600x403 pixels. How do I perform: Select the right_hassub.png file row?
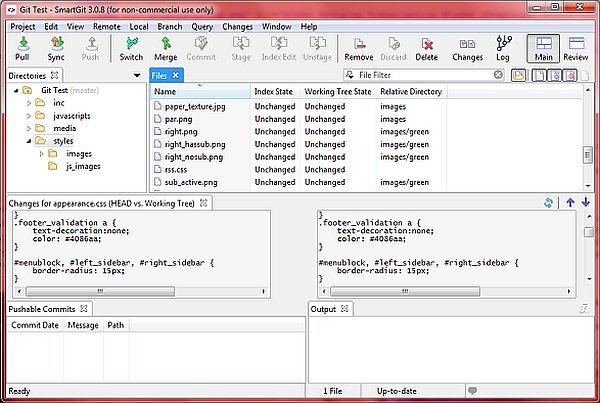(367, 144)
